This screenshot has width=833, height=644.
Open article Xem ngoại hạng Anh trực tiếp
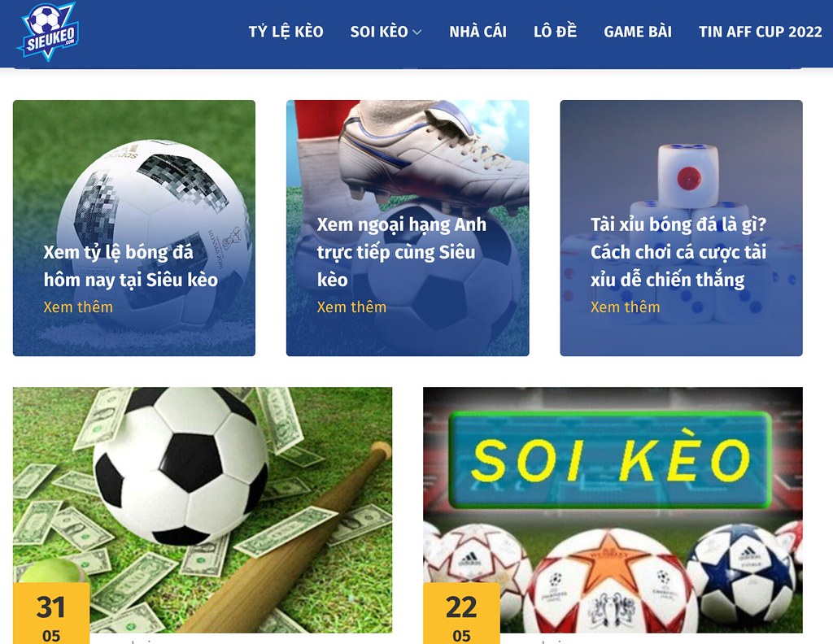coord(402,251)
